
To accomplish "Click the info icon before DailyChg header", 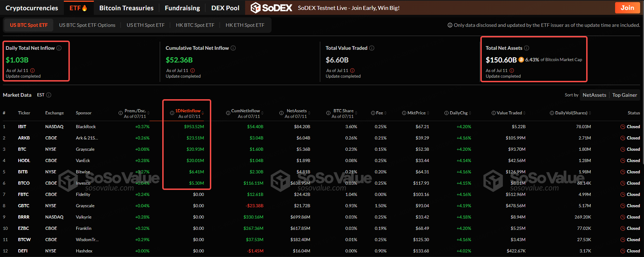I will pos(446,113).
